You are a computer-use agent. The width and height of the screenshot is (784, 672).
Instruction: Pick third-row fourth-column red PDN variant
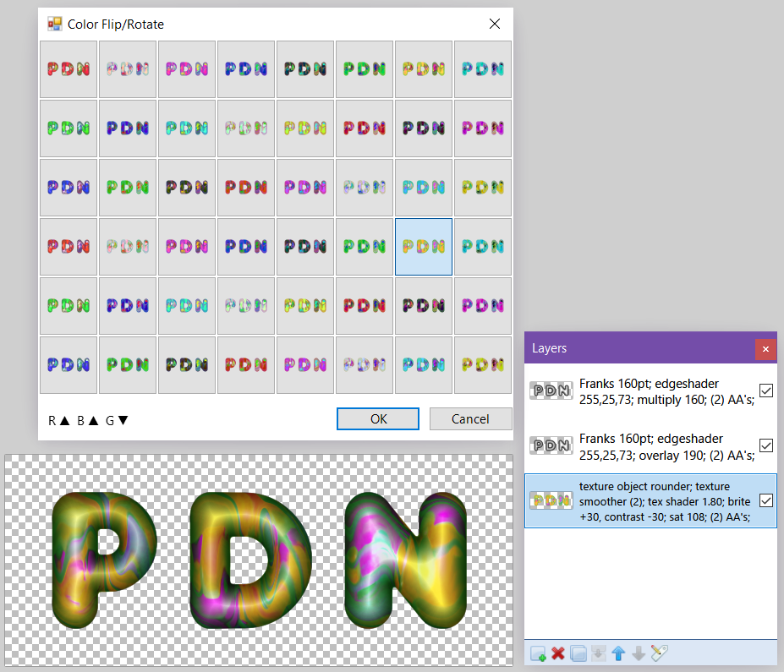point(246,188)
